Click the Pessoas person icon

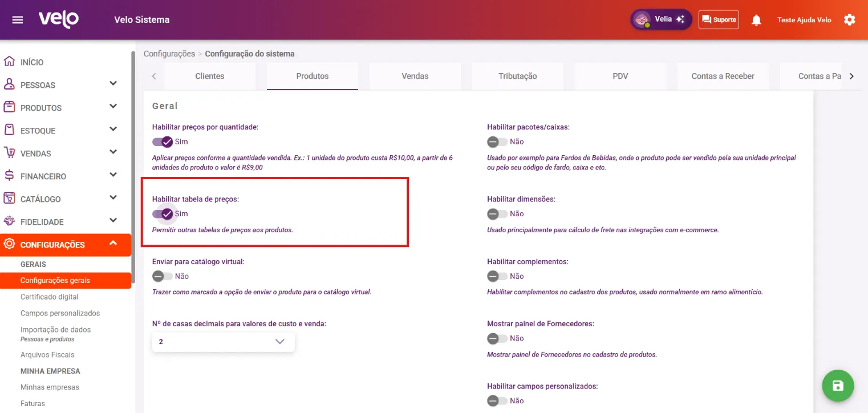9,84
